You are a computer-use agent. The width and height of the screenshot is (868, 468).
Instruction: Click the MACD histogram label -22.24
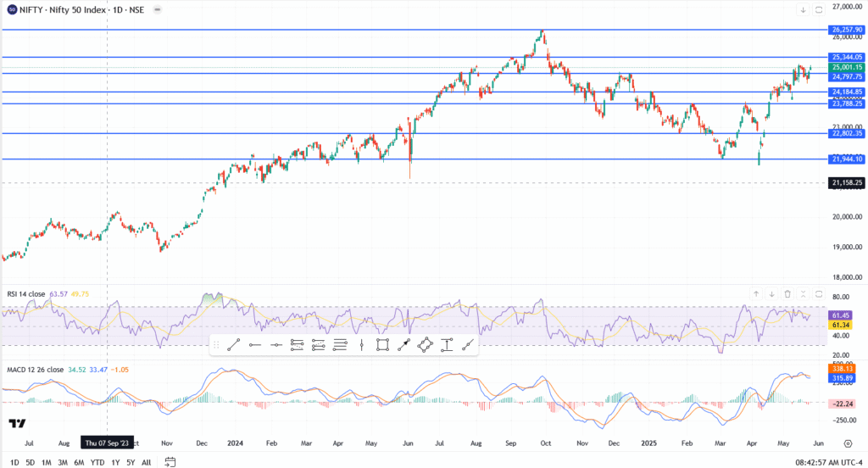(842, 404)
